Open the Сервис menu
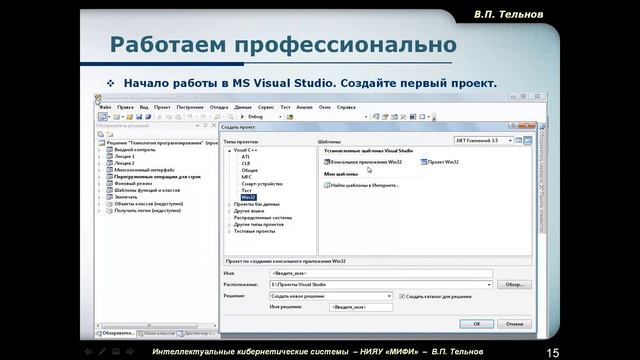Viewport: 640px width, 360px height. click(x=266, y=107)
